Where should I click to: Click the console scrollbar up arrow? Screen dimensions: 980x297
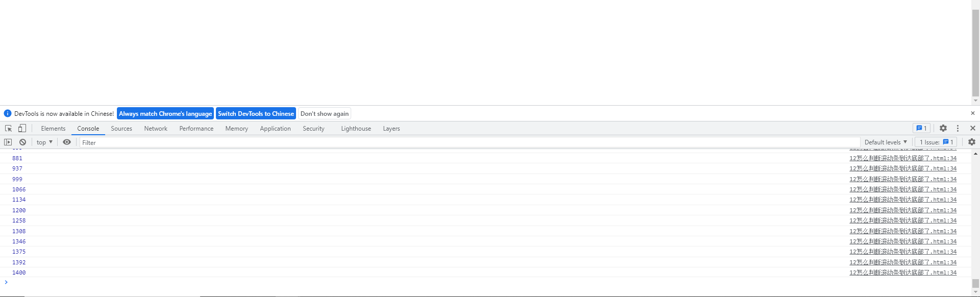tap(975, 153)
